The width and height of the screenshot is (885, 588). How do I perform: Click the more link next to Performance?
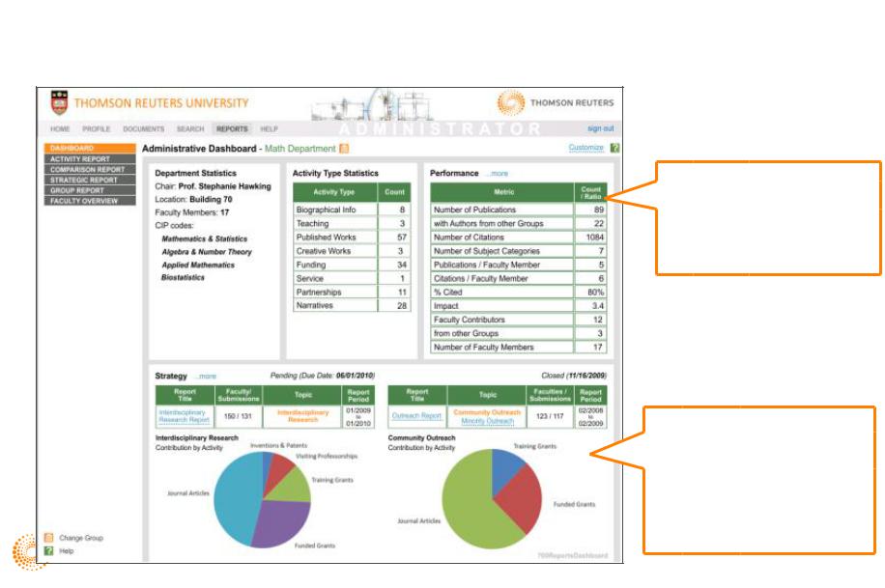point(499,174)
